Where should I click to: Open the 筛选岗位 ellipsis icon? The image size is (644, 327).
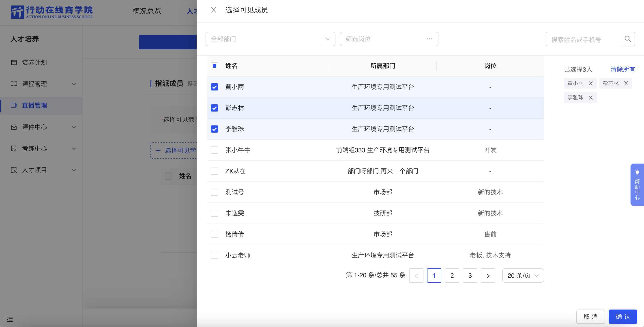coord(429,39)
